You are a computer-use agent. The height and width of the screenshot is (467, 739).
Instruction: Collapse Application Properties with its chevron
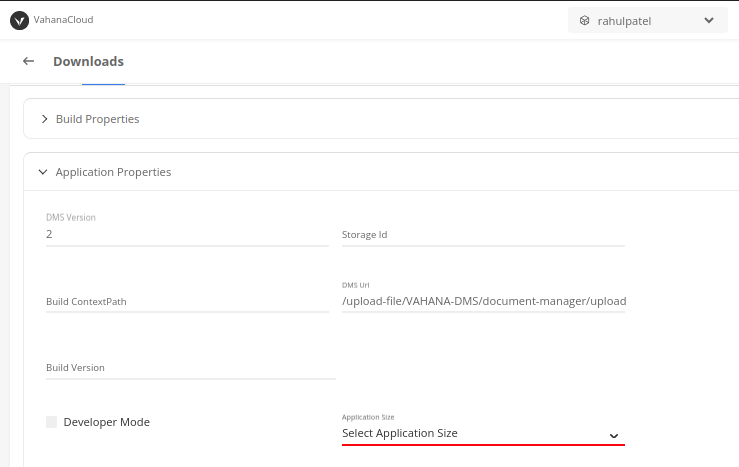point(43,172)
